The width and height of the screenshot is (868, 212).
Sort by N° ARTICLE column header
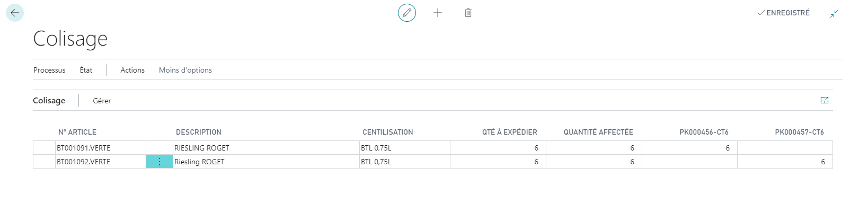coord(77,132)
